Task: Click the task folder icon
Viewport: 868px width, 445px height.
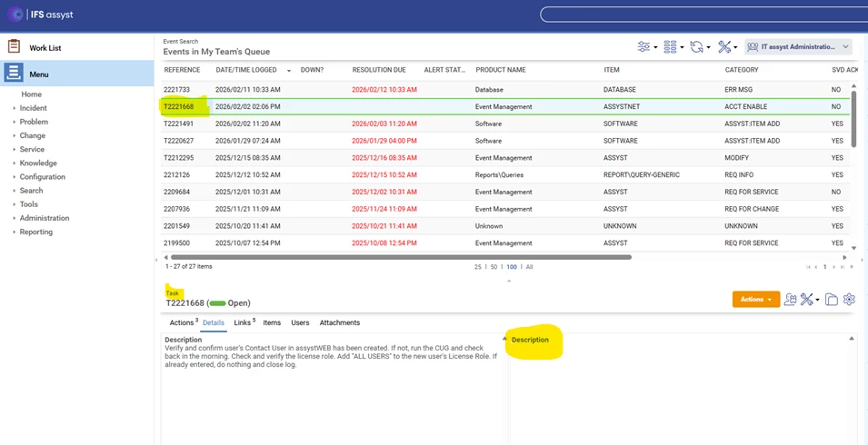Action: pyautogui.click(x=831, y=300)
